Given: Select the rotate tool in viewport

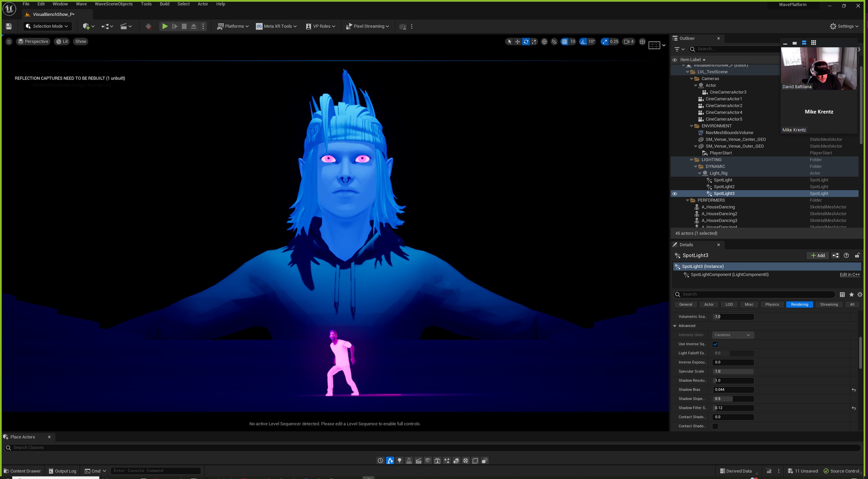Looking at the screenshot, I should 526,42.
